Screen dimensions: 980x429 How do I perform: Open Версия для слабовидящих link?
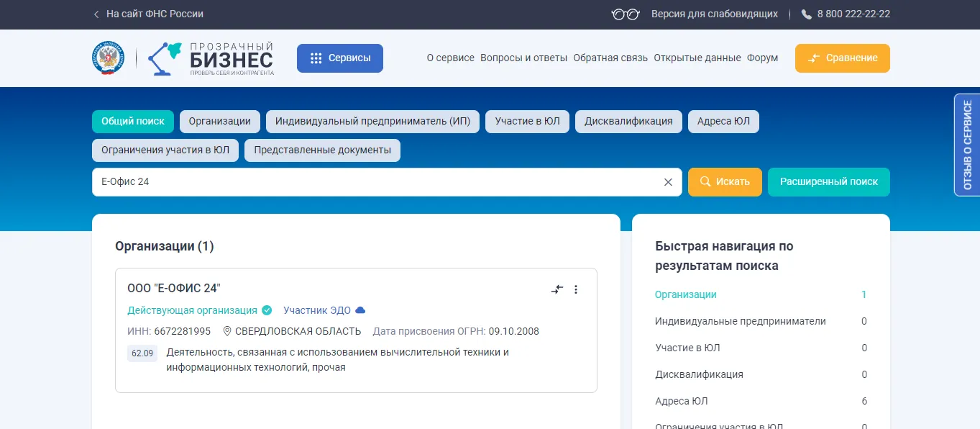[715, 14]
